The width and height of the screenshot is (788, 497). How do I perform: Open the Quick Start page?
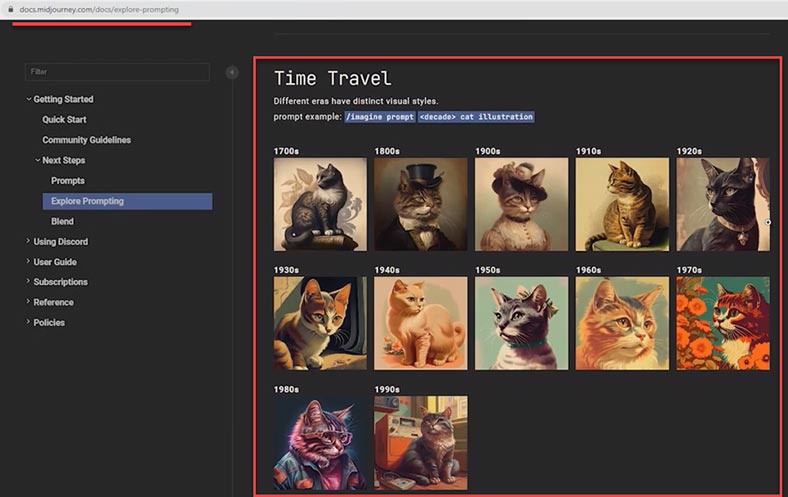64,120
